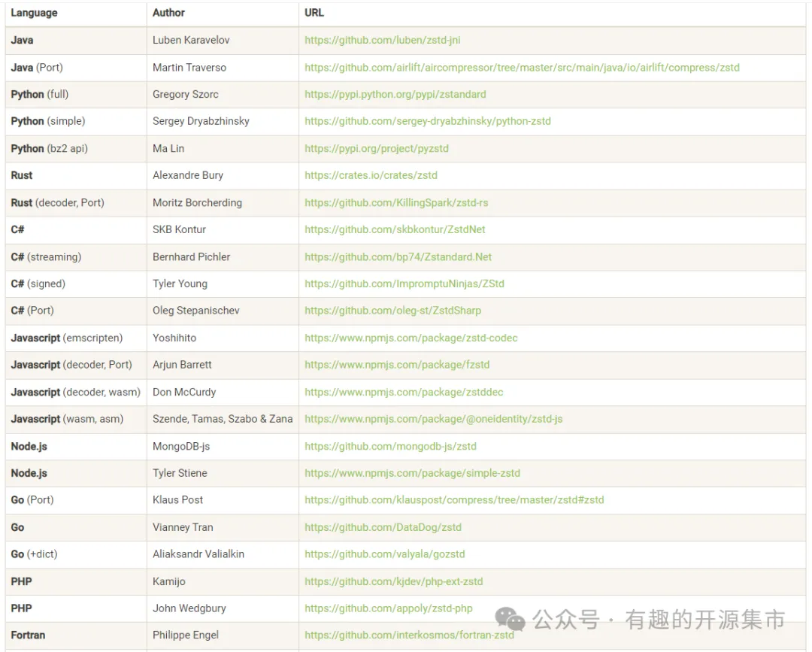Open the skbkontur/ZstdNet link
The image size is (812, 652).
(x=395, y=229)
